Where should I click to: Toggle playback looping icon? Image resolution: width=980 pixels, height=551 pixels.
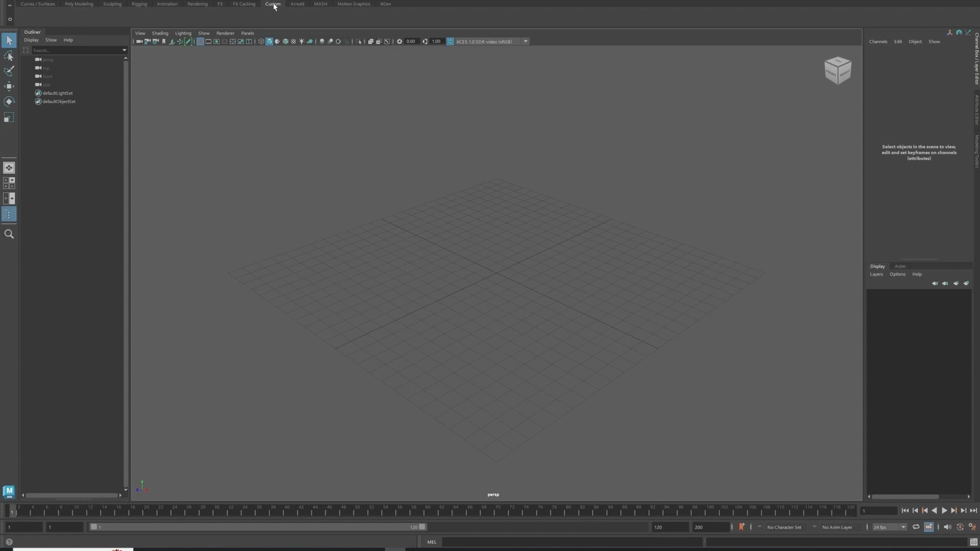click(x=916, y=527)
